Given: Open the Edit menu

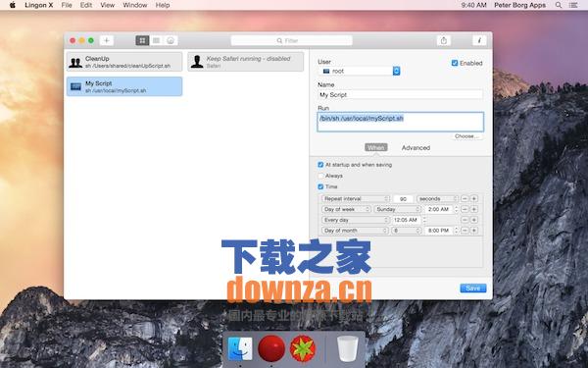Looking at the screenshot, I should 86,5.
